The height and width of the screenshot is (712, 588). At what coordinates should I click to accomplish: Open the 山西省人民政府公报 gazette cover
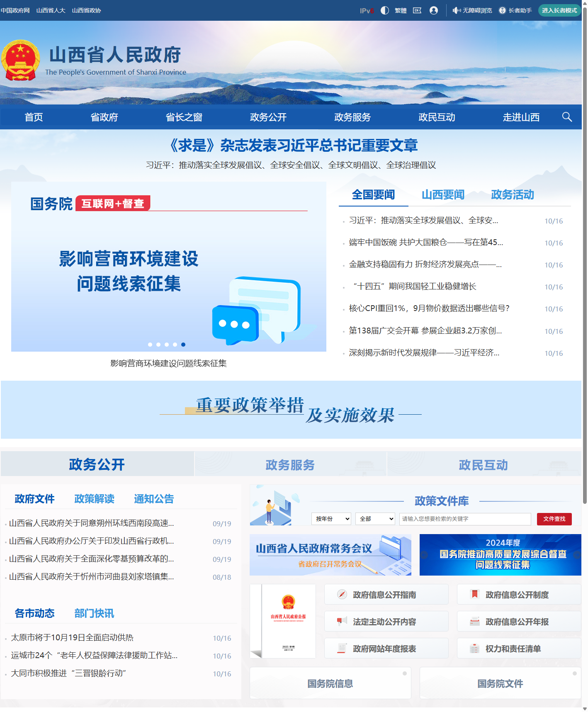pos(283,621)
